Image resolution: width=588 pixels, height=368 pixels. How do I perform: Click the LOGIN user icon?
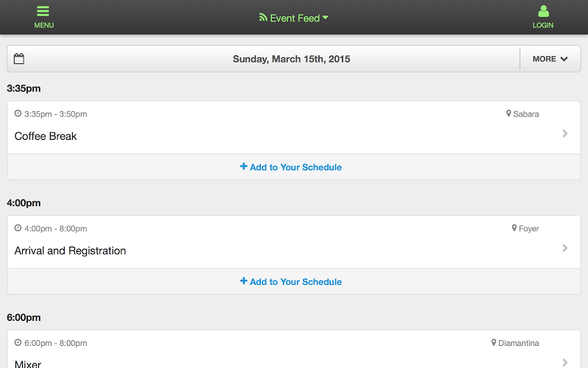pos(543,11)
